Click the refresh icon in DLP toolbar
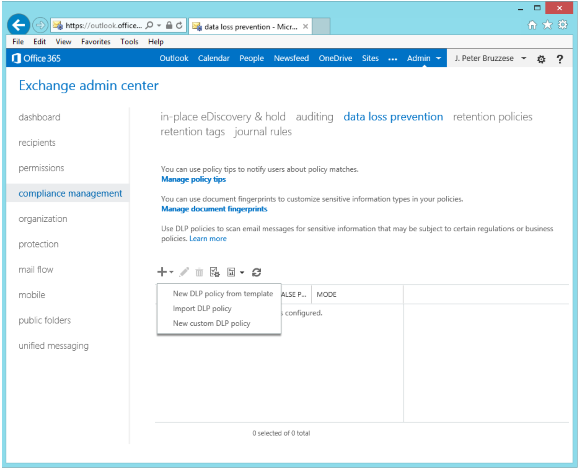 256,272
